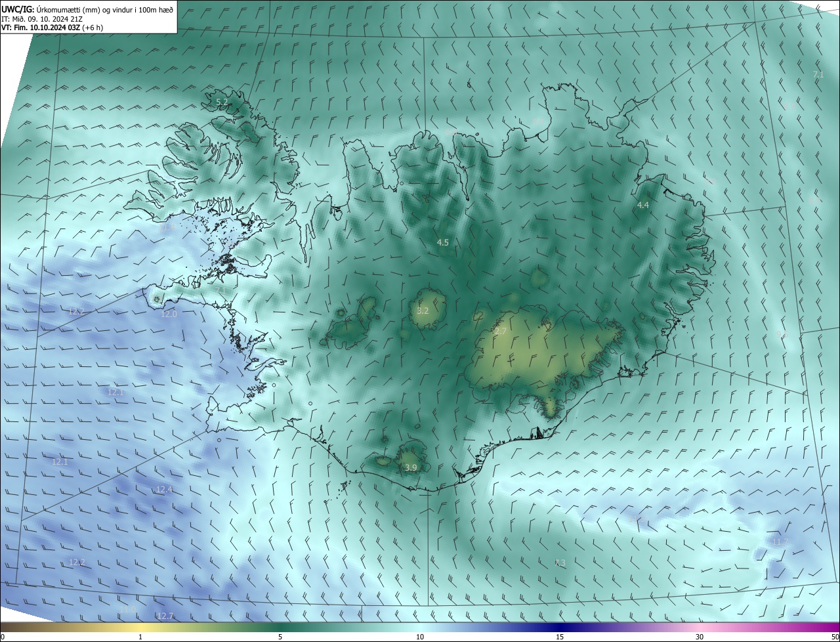The image size is (840, 642).
Task: Click the 12.0 value off Snæfellsnes tip
Action: click(169, 314)
